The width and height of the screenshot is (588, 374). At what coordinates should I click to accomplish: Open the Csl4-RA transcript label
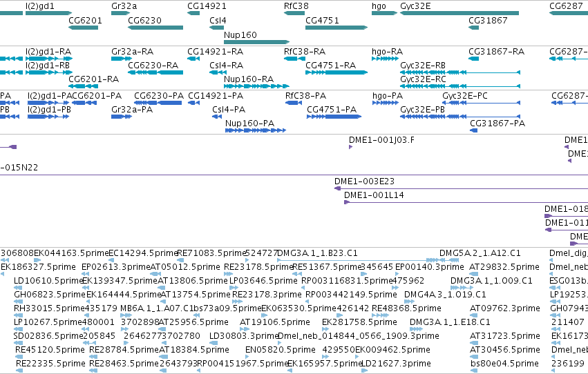[227, 65]
